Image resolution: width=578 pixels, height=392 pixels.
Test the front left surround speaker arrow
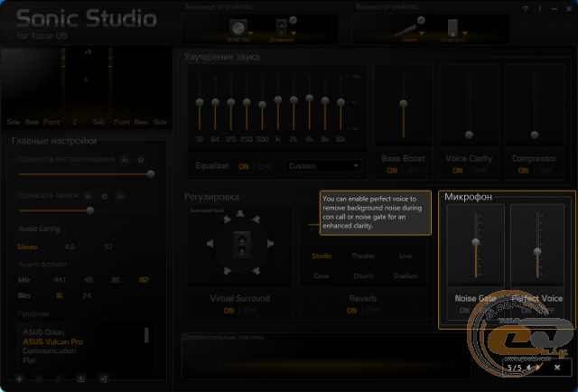coord(227,219)
